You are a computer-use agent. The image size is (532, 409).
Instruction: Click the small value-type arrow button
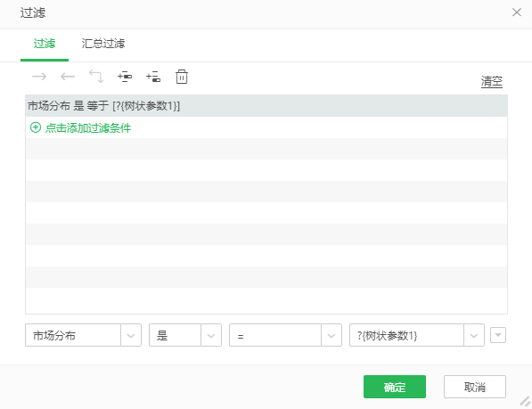point(498,335)
